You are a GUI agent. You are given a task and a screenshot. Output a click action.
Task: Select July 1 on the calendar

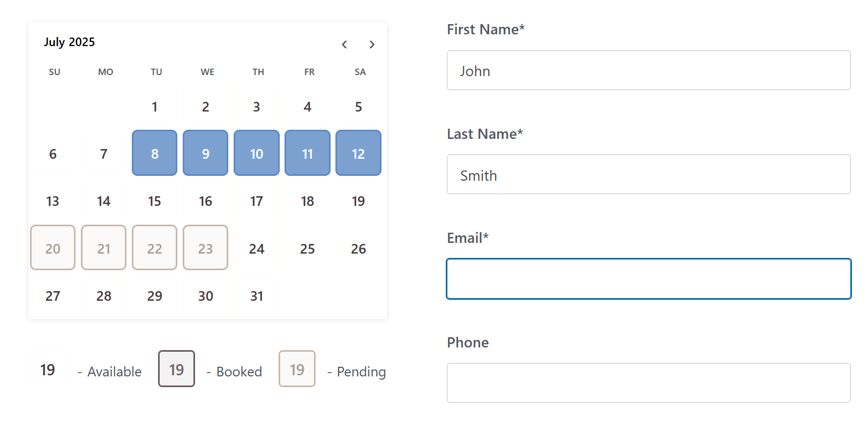(x=154, y=107)
